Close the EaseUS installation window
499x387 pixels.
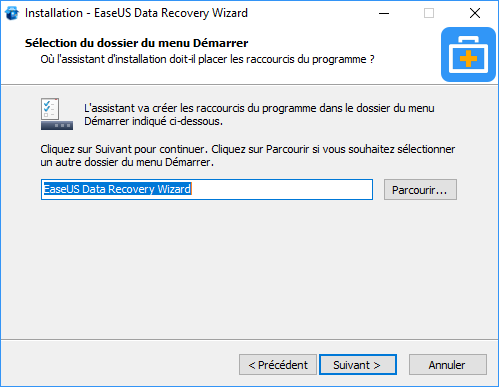(475, 13)
